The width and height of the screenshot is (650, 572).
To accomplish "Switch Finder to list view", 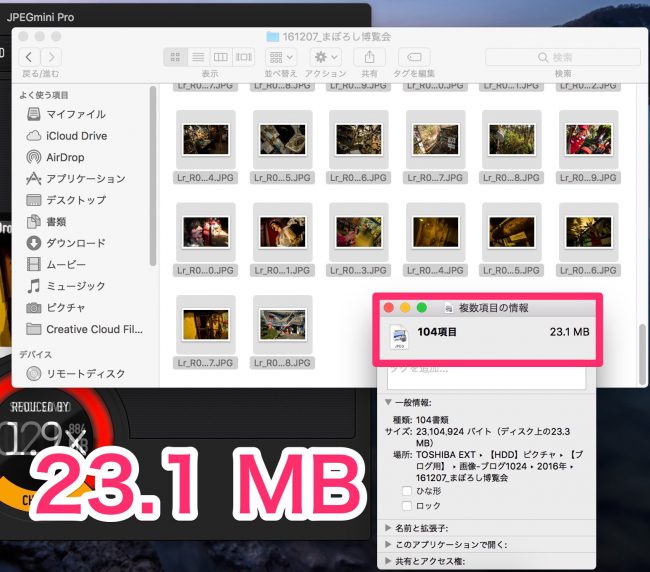I will 198,57.
